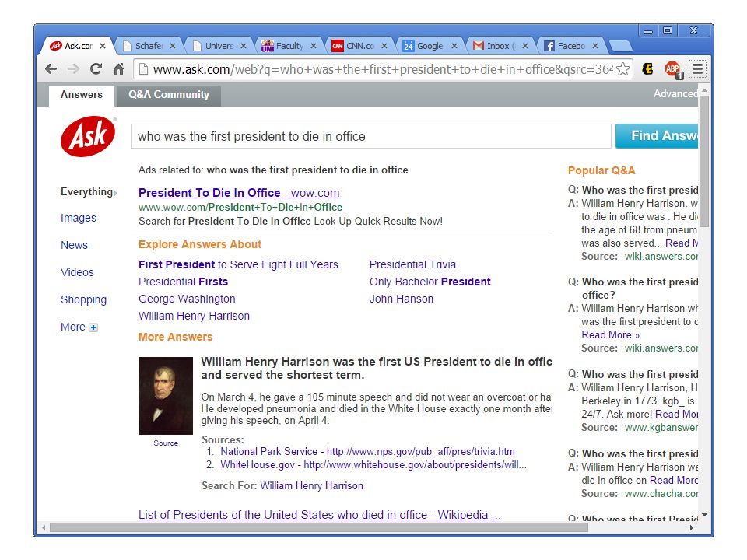
Task: Close the Facebook tab
Action: (x=595, y=46)
